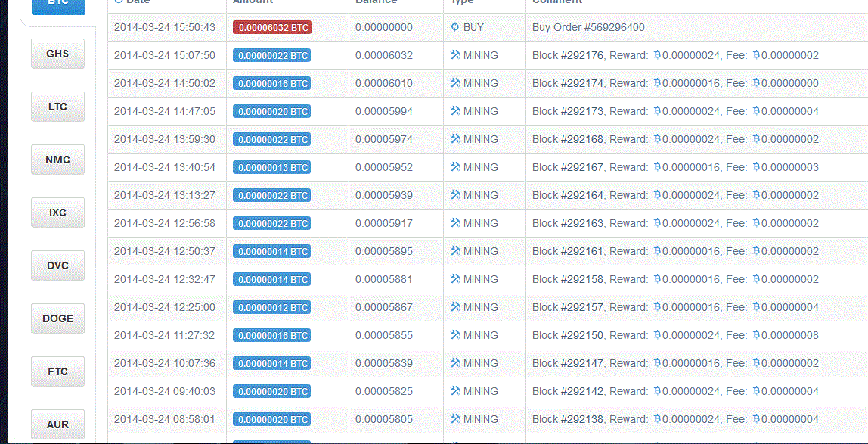Click the Fee bitcoin symbol for block #292176
The width and height of the screenshot is (868, 444).
(756, 54)
